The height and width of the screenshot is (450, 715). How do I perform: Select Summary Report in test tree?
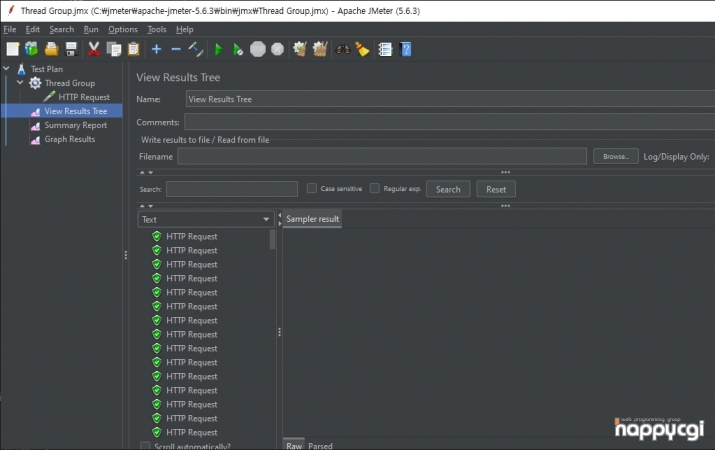point(75,125)
